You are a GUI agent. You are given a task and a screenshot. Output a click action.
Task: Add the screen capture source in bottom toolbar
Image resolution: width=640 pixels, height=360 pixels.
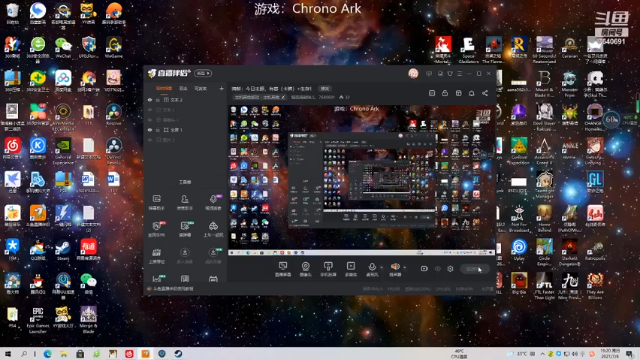pyautogui.click(x=283, y=269)
